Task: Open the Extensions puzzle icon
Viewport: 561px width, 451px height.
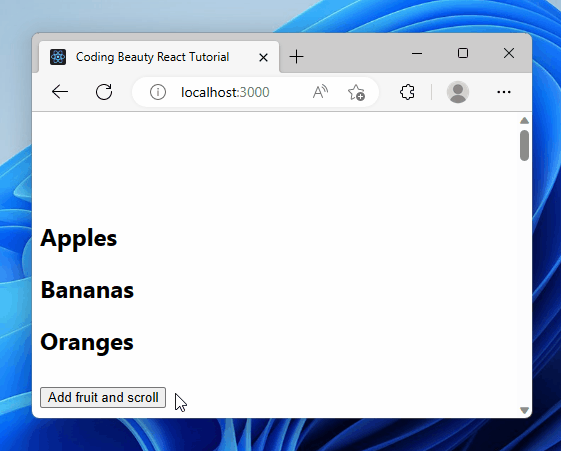Action: 407,92
